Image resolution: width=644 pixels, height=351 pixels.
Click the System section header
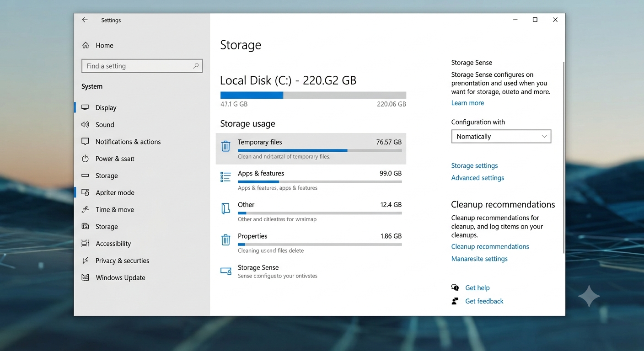(x=92, y=86)
